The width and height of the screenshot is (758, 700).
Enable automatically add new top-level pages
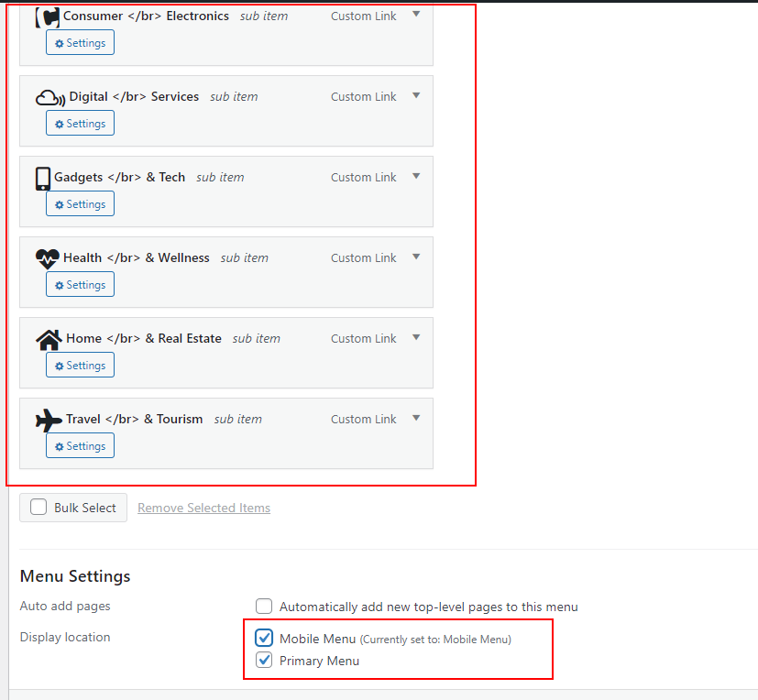(264, 607)
